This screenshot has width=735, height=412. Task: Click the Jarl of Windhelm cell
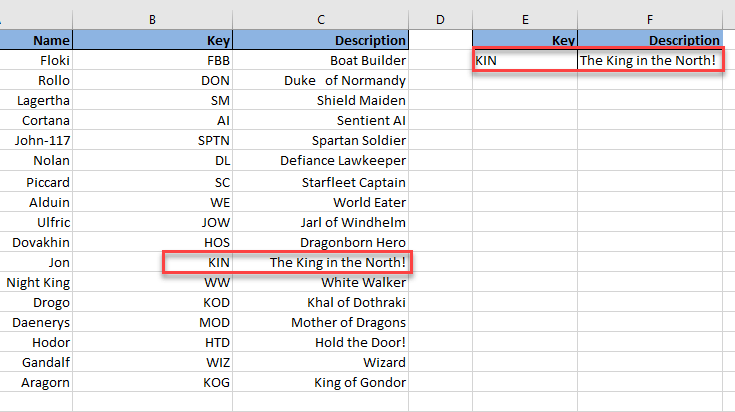pos(321,222)
